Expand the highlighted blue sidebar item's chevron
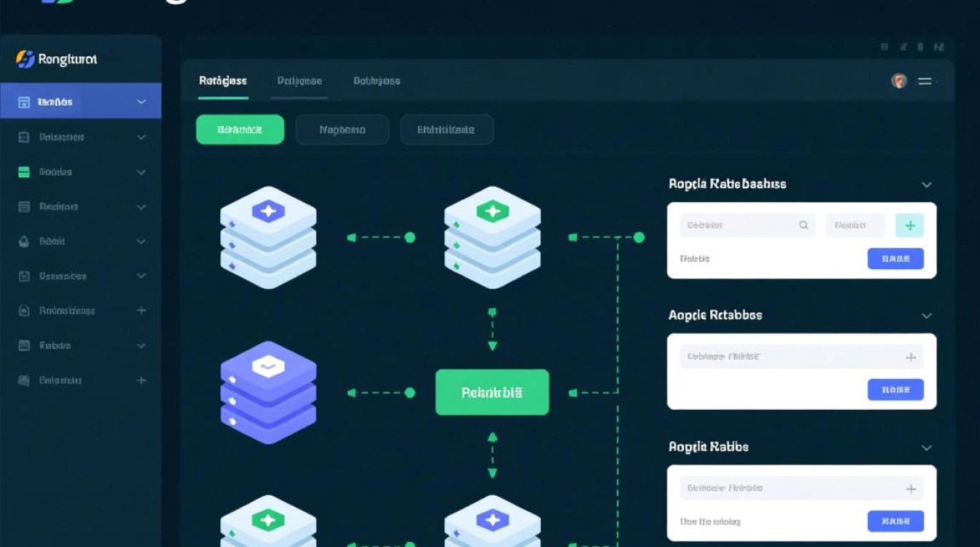 point(141,102)
